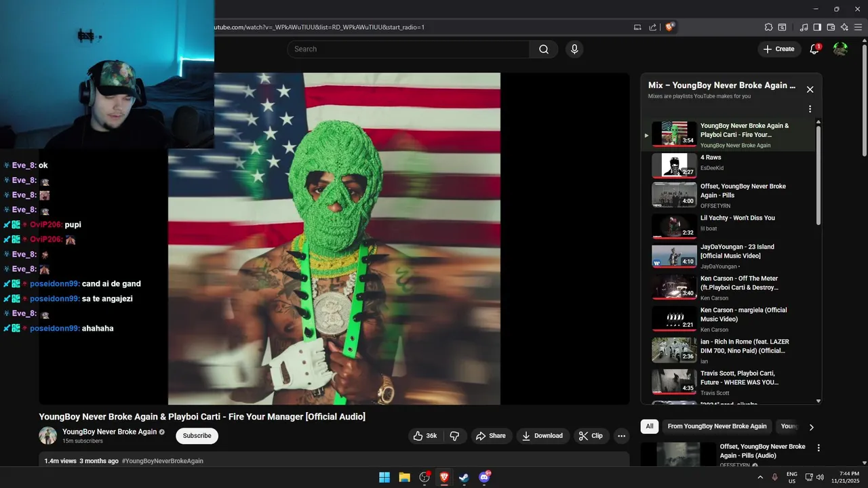Image resolution: width=868 pixels, height=488 pixels.
Task: Show hidden system tray icons chevron
Action: [x=760, y=477]
